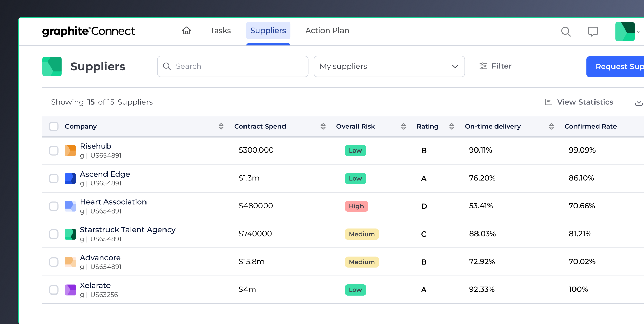Click the $15.8m contract spend value
Viewport: 644px width, 324px height.
[x=251, y=262]
